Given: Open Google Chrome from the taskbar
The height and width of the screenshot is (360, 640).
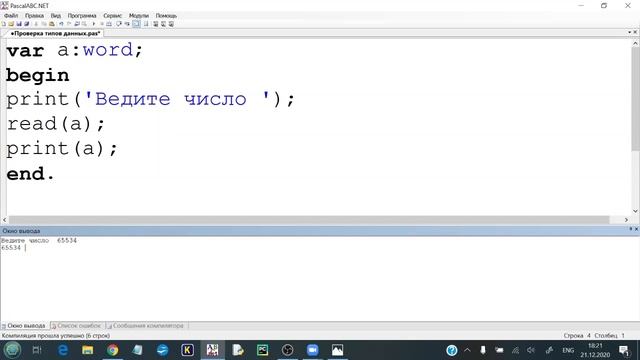Looking at the screenshot, I should tap(113, 350).
